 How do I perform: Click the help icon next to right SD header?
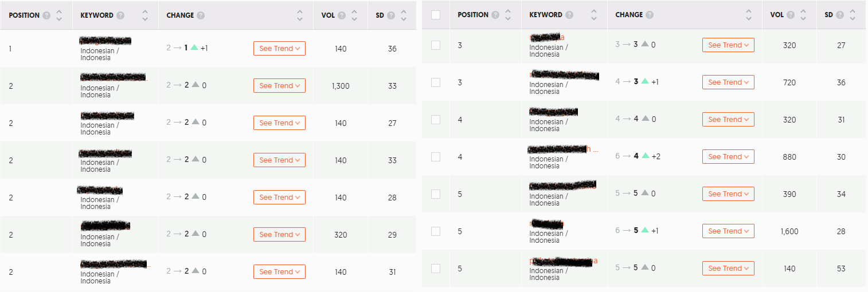tap(840, 15)
